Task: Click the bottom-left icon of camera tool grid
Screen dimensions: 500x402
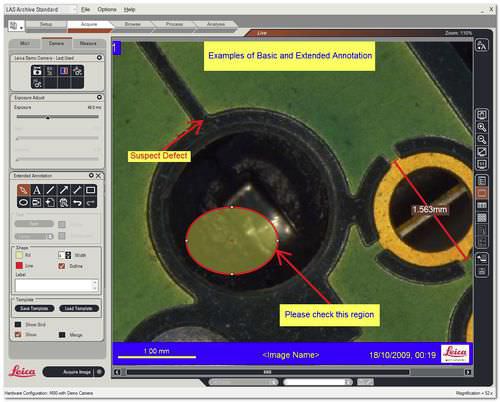Action: point(37,83)
